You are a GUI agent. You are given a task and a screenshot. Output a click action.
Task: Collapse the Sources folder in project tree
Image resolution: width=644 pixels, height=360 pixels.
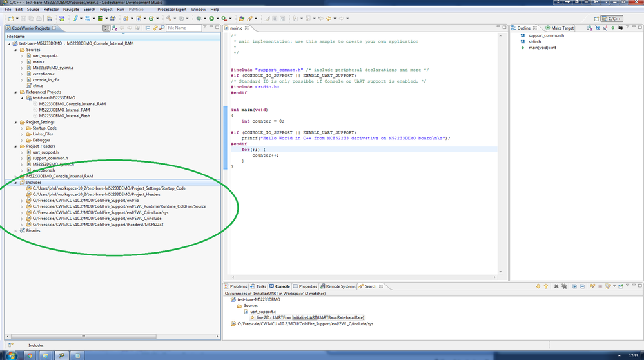[x=16, y=50]
